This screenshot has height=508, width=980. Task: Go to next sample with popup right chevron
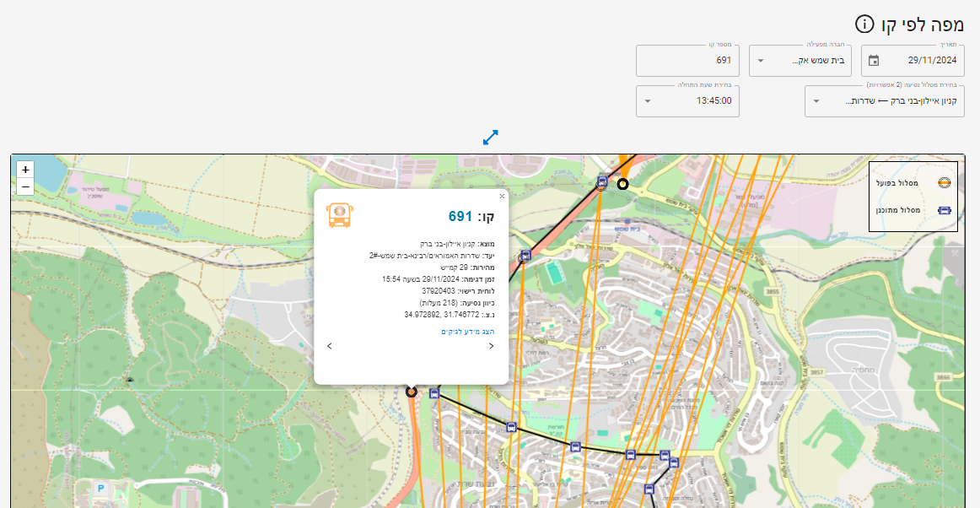491,346
